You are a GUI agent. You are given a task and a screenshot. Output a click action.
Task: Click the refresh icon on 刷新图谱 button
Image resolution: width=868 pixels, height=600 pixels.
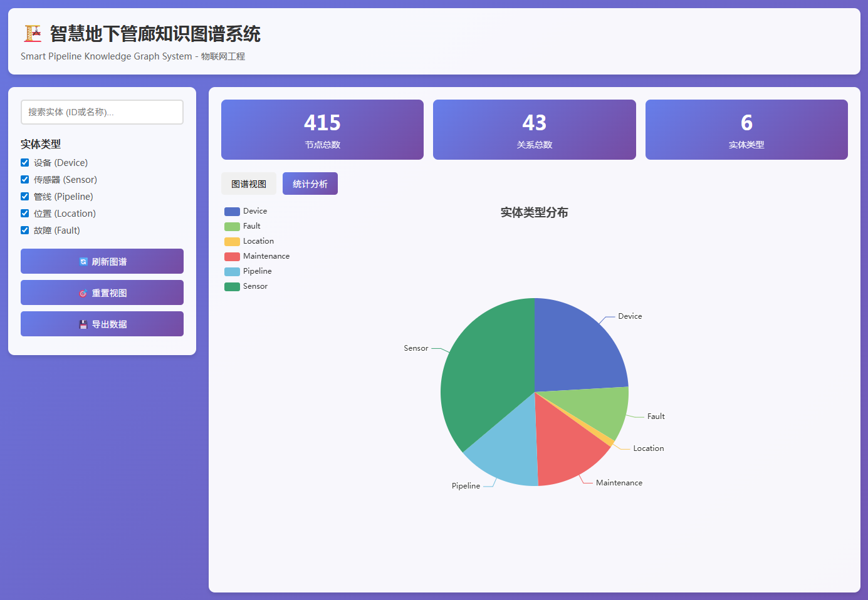pyautogui.click(x=83, y=262)
